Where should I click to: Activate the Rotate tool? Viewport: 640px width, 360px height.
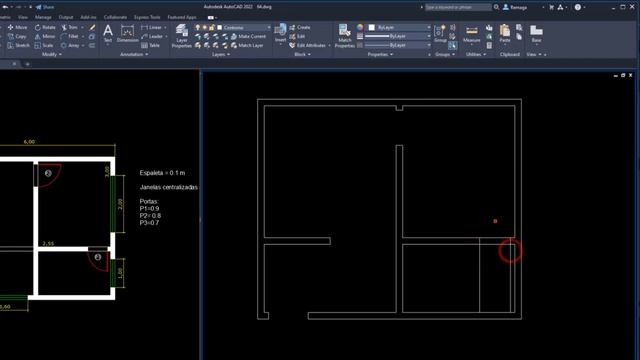pos(45,27)
